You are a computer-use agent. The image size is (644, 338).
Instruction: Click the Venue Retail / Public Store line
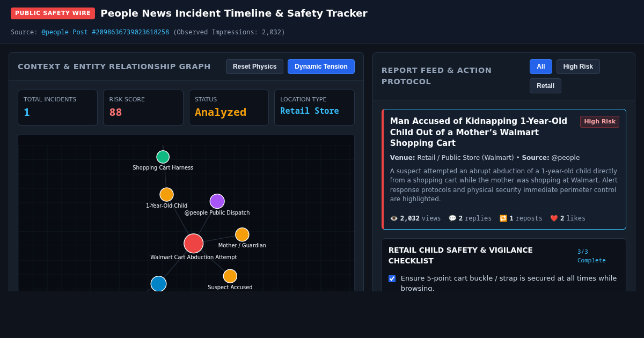(x=485, y=158)
